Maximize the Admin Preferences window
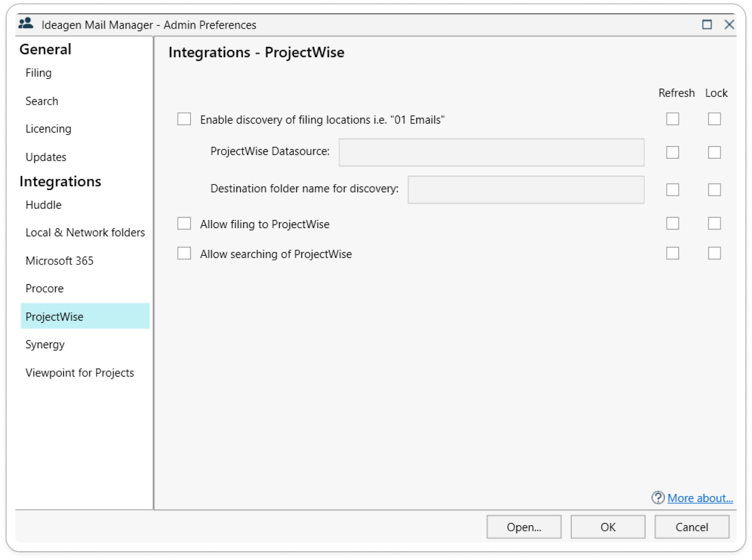 (x=707, y=24)
